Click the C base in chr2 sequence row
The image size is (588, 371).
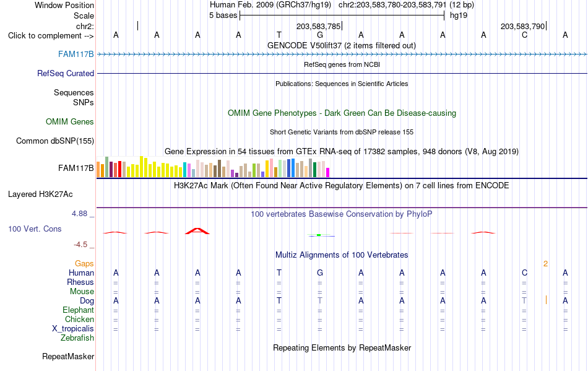[x=524, y=35]
